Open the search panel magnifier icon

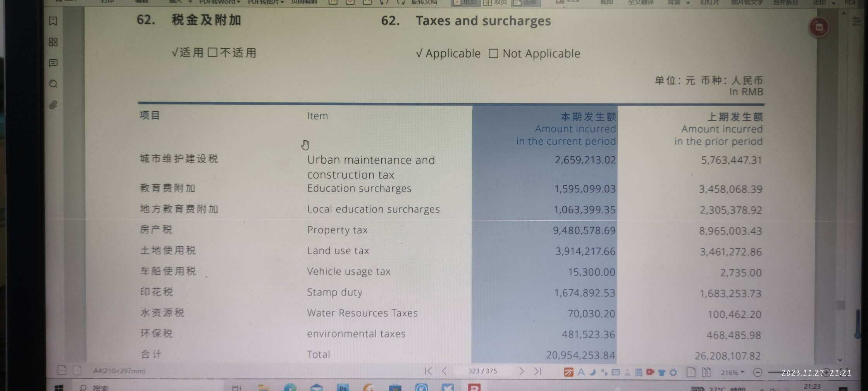coord(53,84)
